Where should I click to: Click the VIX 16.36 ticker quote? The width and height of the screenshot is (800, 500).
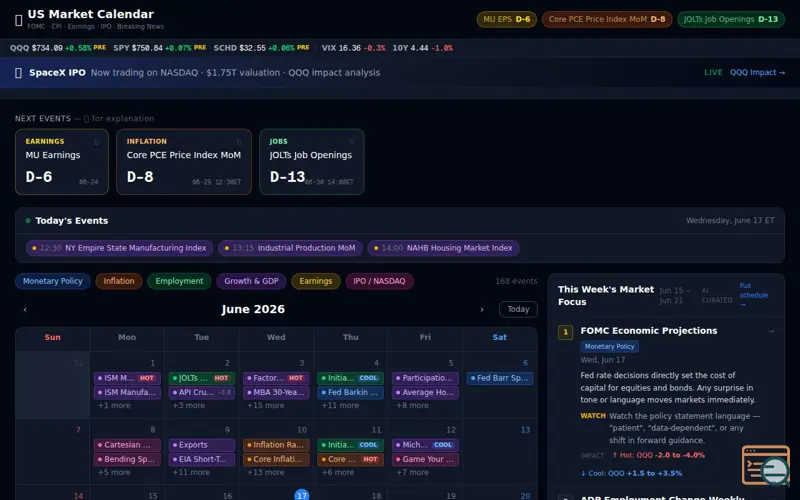(353, 48)
